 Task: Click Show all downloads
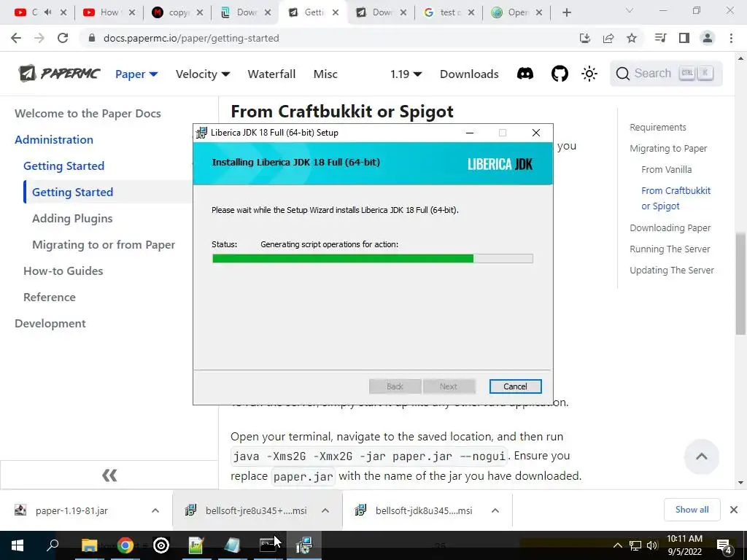[x=692, y=510]
